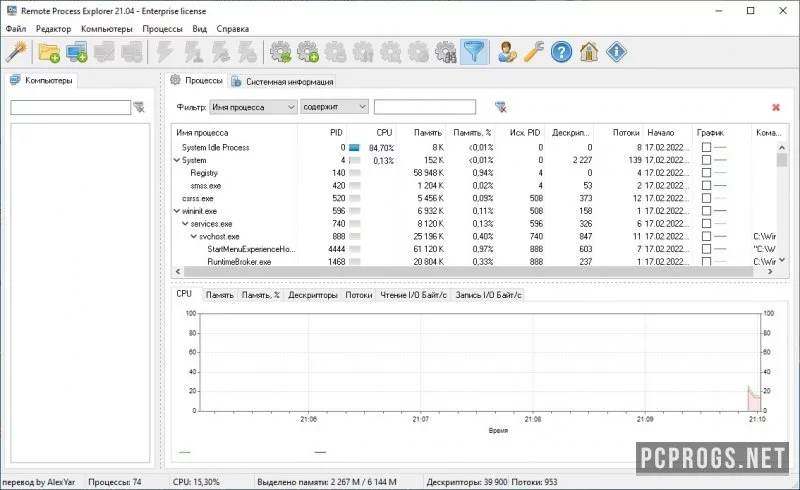Screen dimensions: 800x490
Task: Switch graph to 'Память, %' tab
Action: 261,295
